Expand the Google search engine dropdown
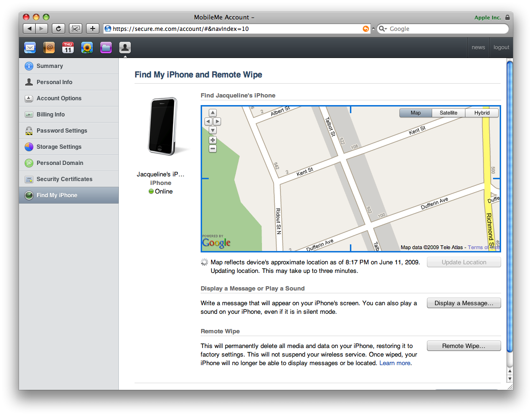 (x=383, y=29)
